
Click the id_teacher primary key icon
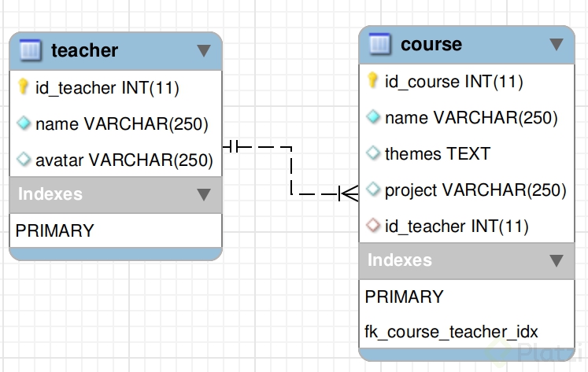(x=24, y=87)
